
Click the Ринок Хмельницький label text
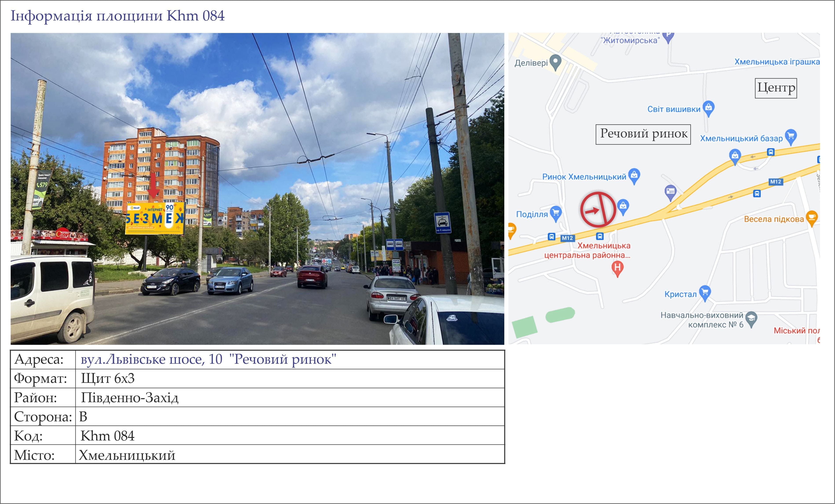tap(584, 177)
